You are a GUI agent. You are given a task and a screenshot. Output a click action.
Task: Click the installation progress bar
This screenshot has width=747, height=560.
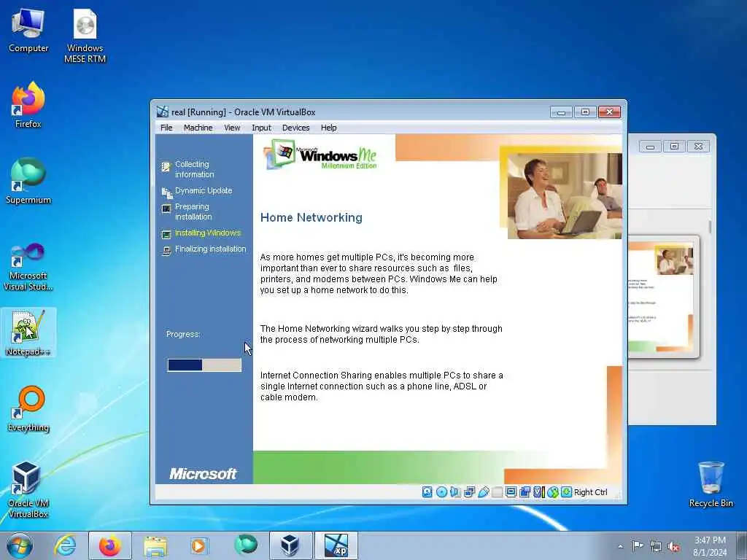(204, 365)
